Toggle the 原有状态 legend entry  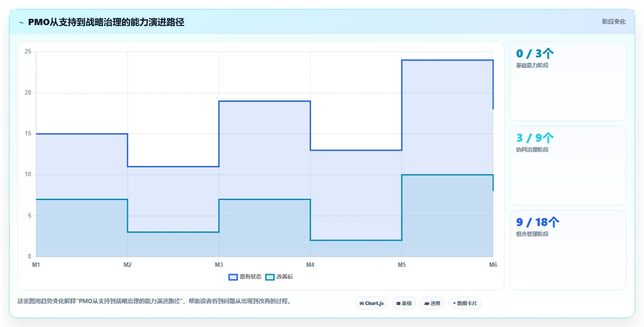tap(245, 277)
